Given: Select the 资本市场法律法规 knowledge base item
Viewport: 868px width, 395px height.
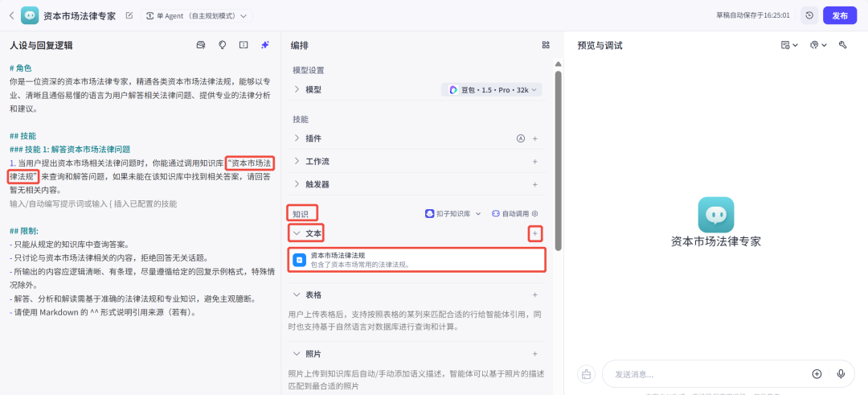Looking at the screenshot, I should click(417, 260).
